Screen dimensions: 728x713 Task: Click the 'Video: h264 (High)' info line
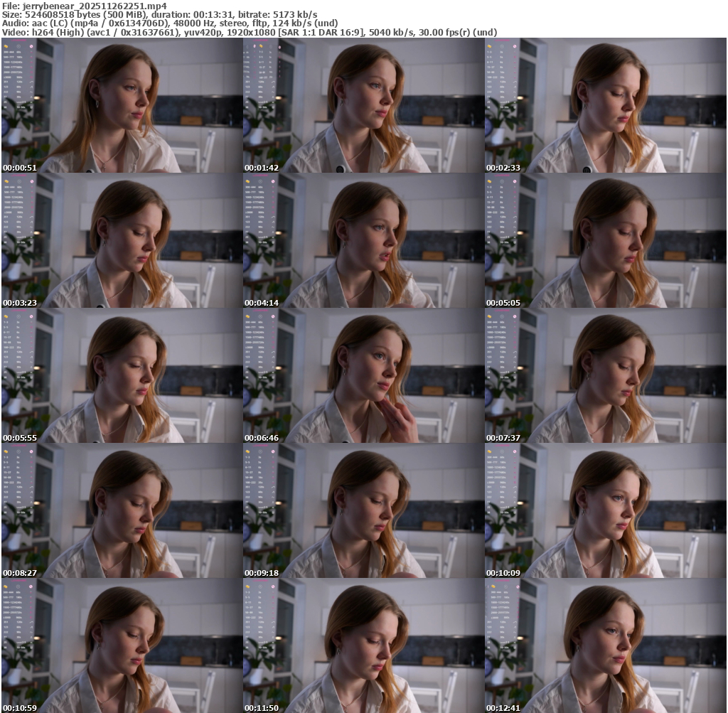click(x=250, y=33)
